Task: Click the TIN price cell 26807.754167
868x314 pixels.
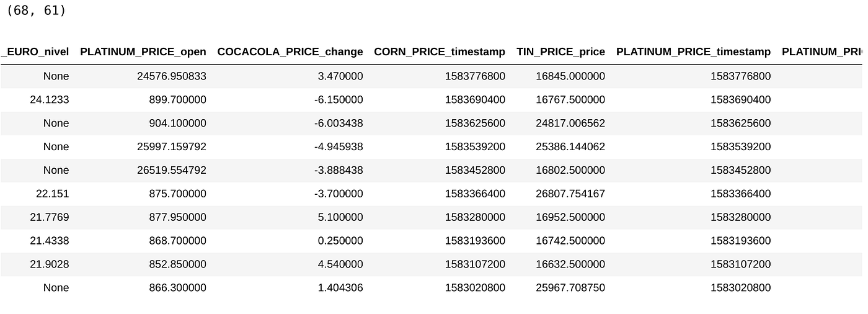Action: 570,194
